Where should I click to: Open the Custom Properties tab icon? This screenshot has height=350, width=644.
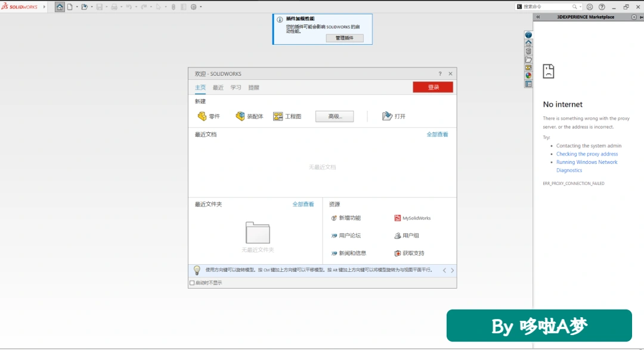(x=528, y=84)
